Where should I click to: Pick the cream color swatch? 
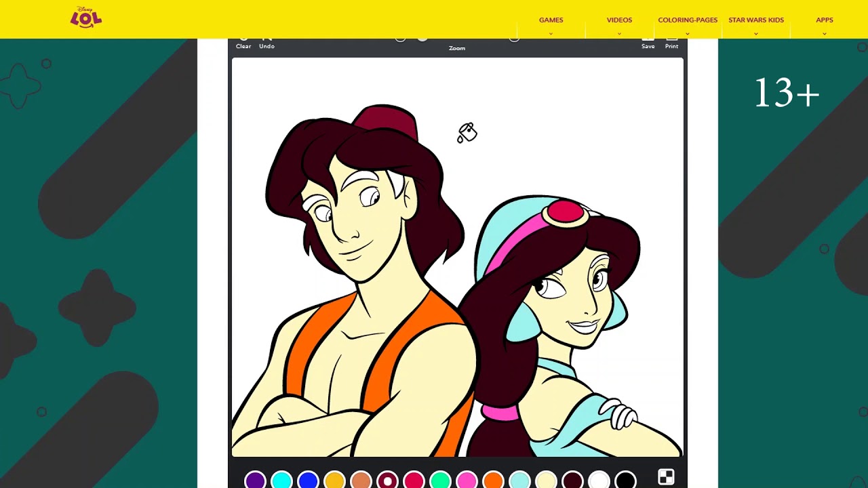pyautogui.click(x=546, y=481)
